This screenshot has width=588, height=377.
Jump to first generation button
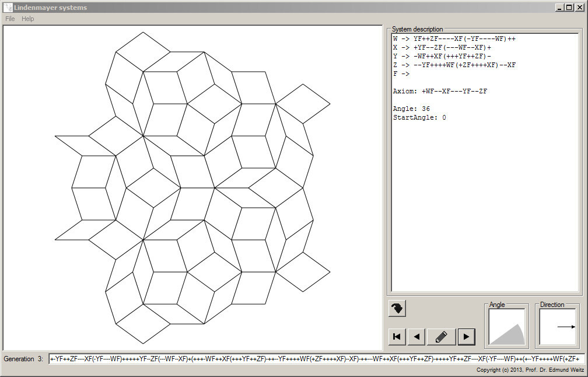397,337
